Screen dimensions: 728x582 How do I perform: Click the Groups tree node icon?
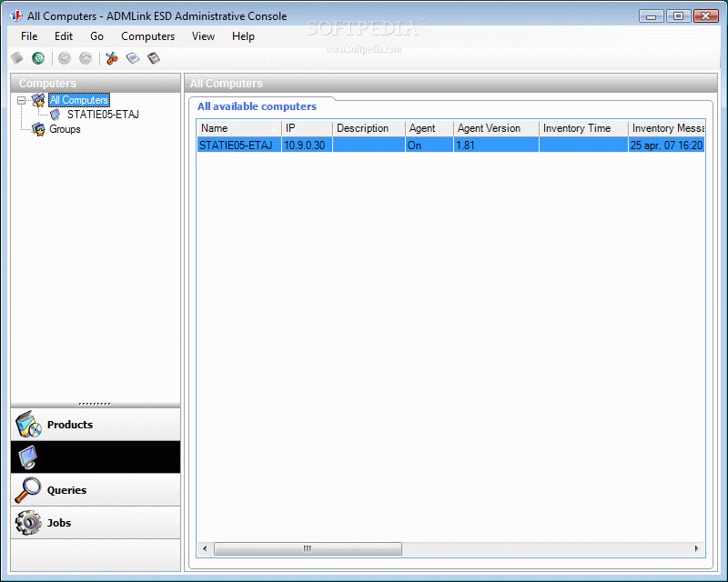tap(38, 129)
